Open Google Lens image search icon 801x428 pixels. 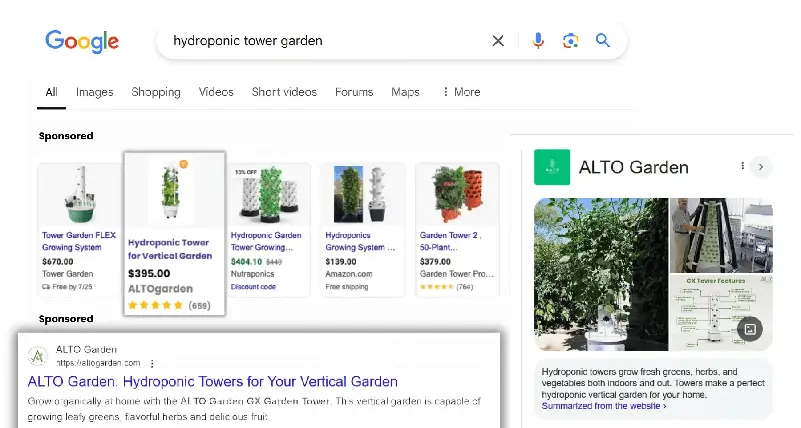[570, 41]
